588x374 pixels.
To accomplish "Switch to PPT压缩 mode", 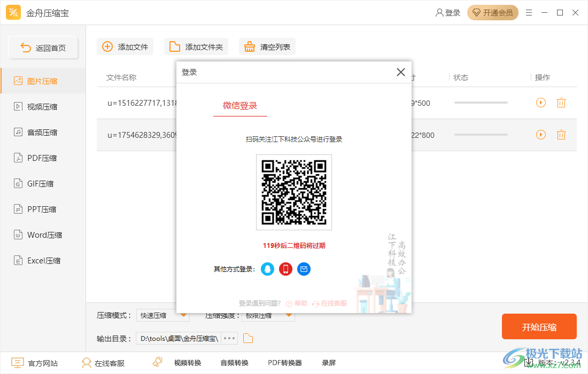I will tap(43, 209).
